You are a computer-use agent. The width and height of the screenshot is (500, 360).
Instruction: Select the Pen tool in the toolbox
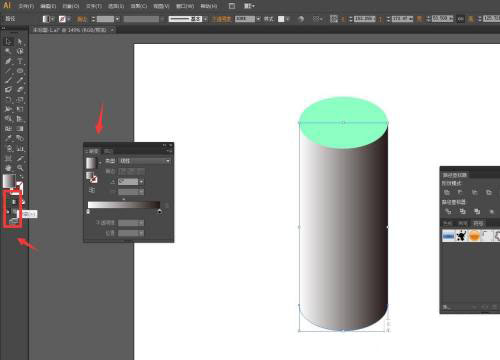(x=8, y=61)
